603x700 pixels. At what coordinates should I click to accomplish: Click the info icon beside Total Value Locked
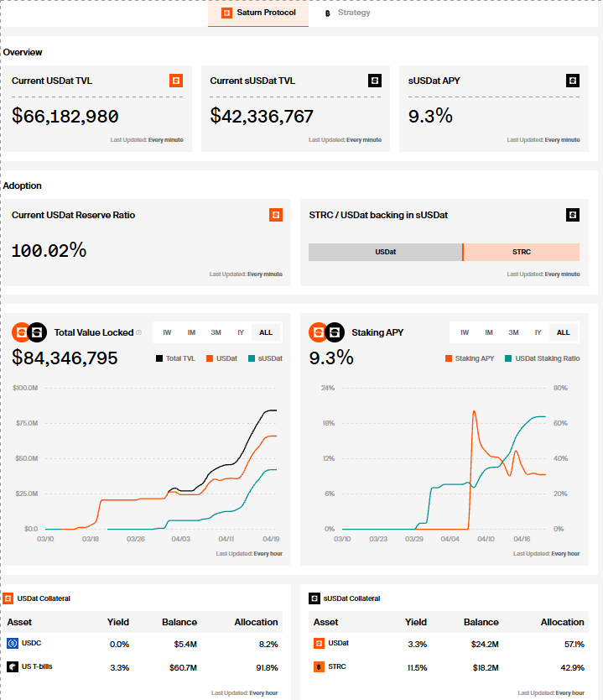(x=138, y=332)
